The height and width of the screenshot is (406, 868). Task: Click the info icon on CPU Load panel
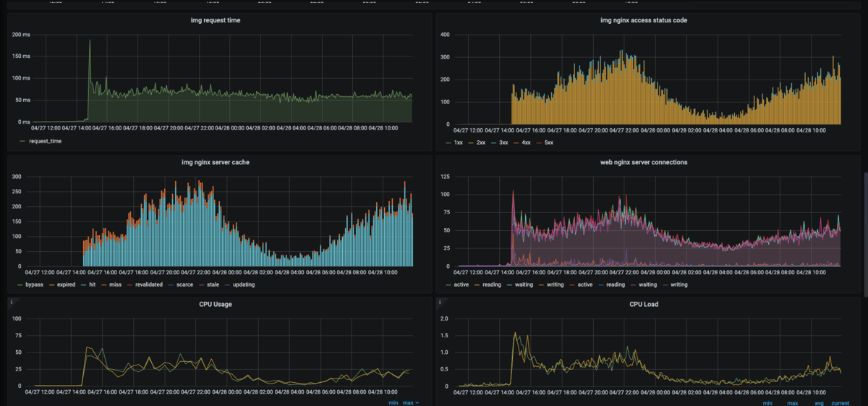pos(440,303)
